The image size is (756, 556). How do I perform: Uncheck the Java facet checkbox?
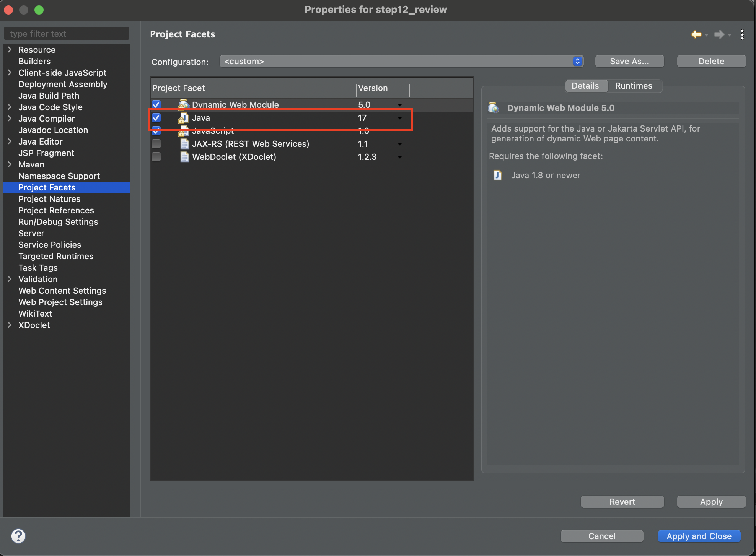[156, 118]
